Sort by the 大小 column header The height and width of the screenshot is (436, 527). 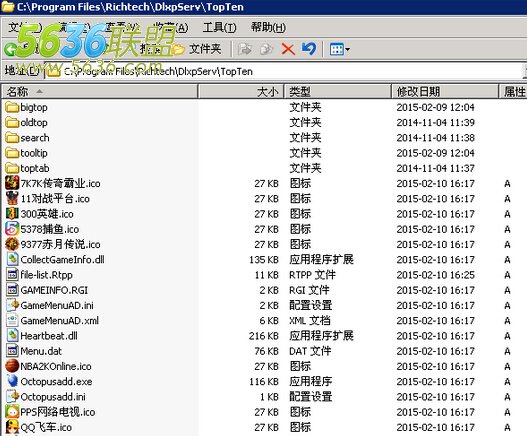point(241,91)
